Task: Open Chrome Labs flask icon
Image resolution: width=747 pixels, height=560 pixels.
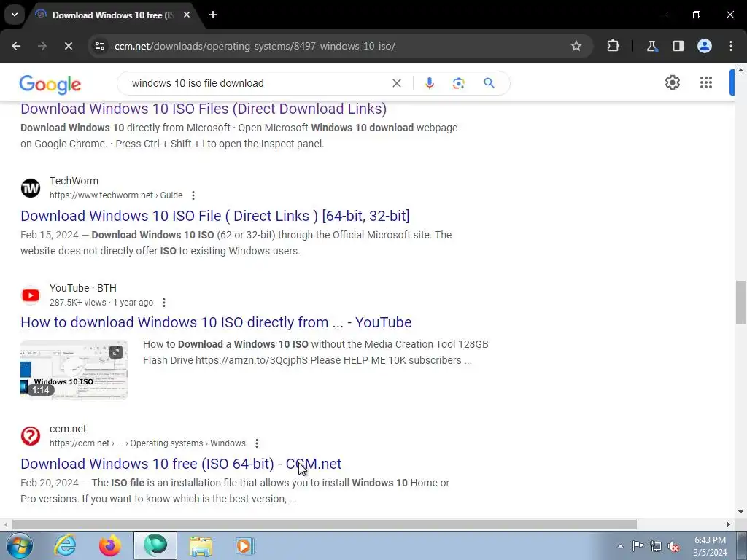Action: coord(651,46)
